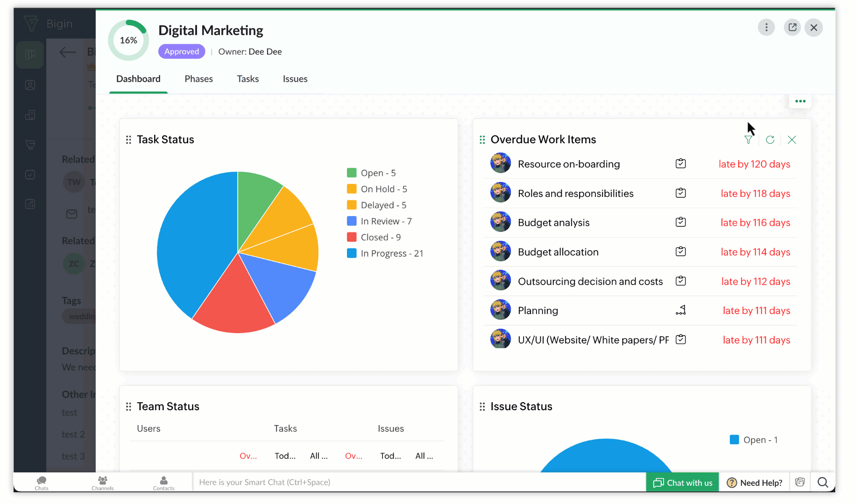This screenshot has width=855, height=504.
Task: Click the Open - 5 legend swatch
Action: tap(352, 173)
